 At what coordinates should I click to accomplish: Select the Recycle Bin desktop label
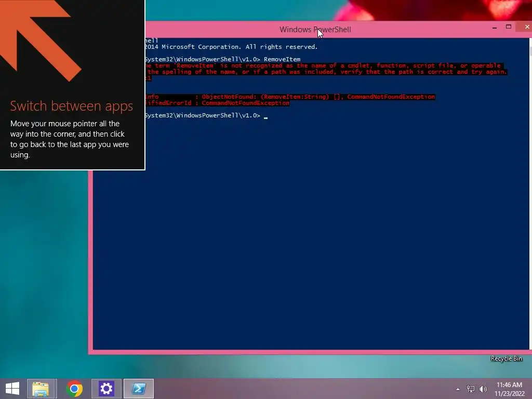pos(506,358)
